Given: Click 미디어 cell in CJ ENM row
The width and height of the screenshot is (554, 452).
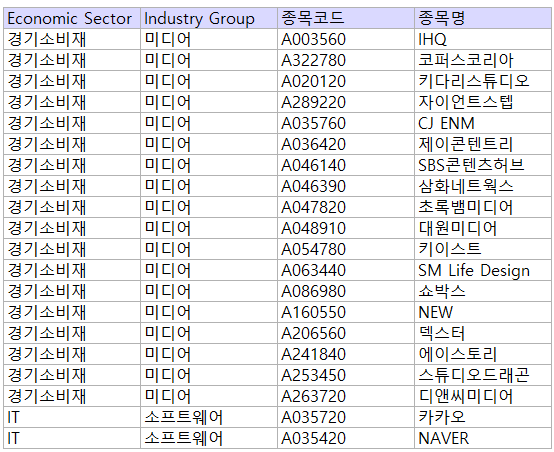Looking at the screenshot, I should coord(209,123).
